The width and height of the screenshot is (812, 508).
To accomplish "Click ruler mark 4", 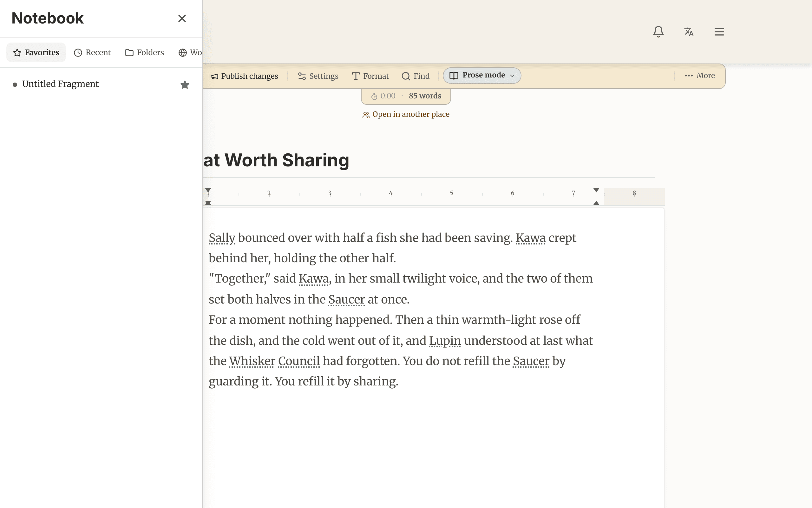I will pos(390,193).
